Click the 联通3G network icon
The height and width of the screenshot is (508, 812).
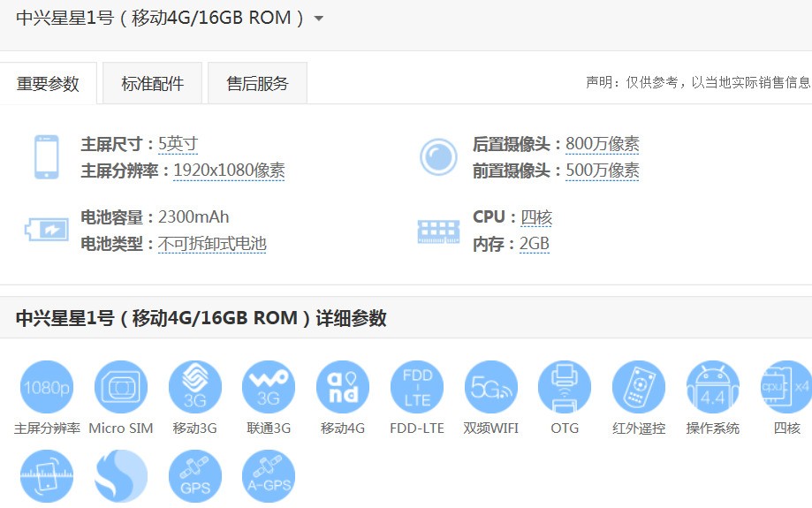point(269,387)
